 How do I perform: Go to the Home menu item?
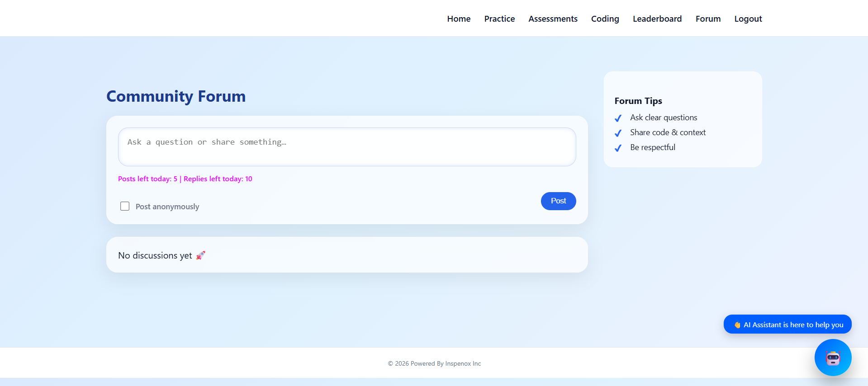coord(459,19)
